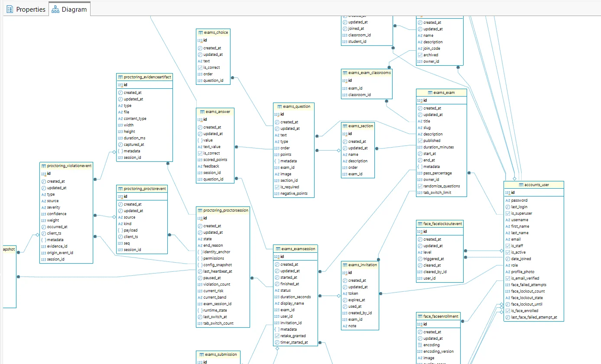Screen dimensions: 601x364
Task: Click the proctoring_violationevent table header icon
Action: pyautogui.click(x=44, y=166)
